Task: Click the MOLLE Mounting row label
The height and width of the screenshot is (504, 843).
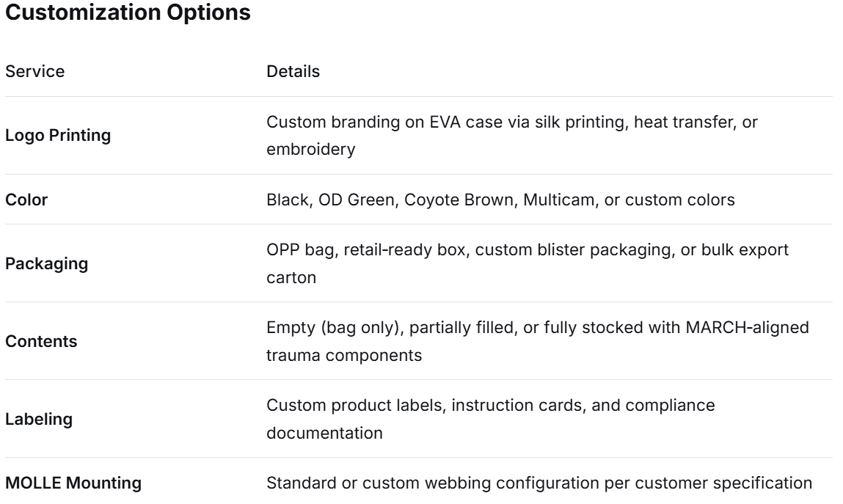Action: pos(73,483)
